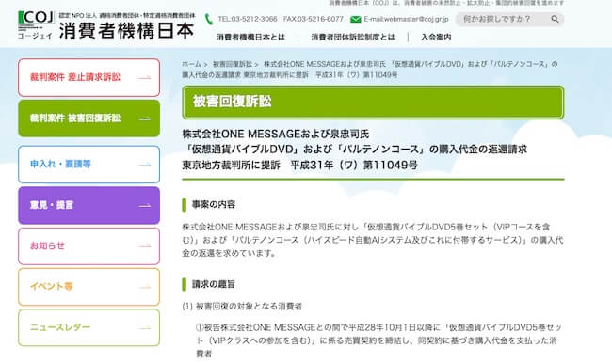Go to 被害回復訴訟 breadcrumb link
This screenshot has width=612, height=364.
[233, 64]
